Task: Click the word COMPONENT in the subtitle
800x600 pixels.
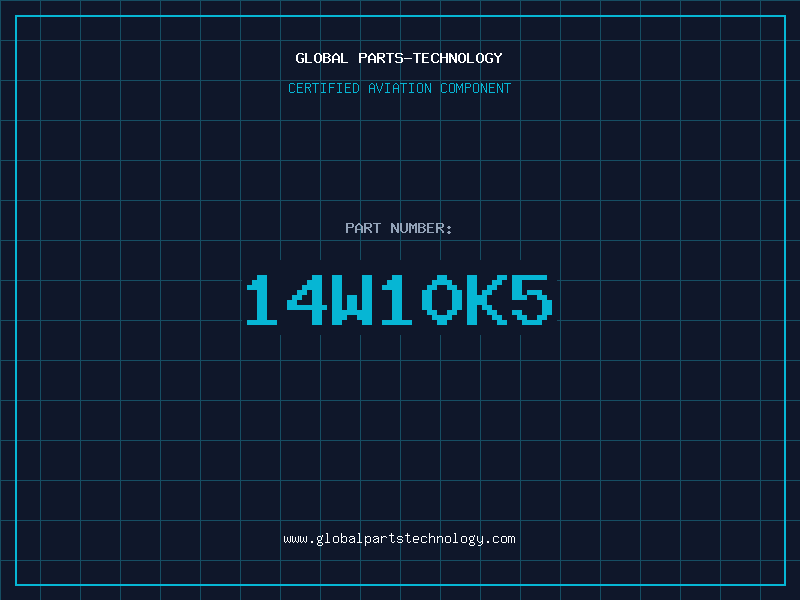Action: [x=476, y=88]
